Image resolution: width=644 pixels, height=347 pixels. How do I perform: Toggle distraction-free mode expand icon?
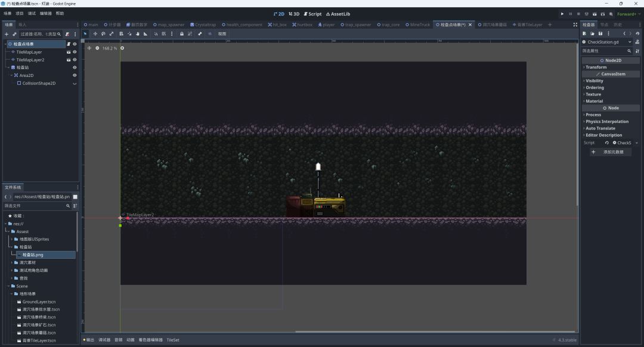[x=575, y=25]
